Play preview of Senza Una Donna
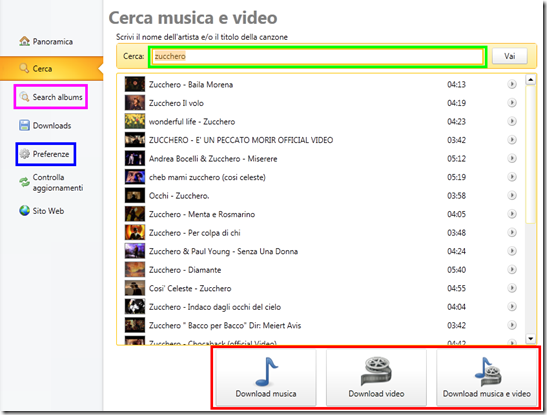The image size is (547, 415). [512, 251]
